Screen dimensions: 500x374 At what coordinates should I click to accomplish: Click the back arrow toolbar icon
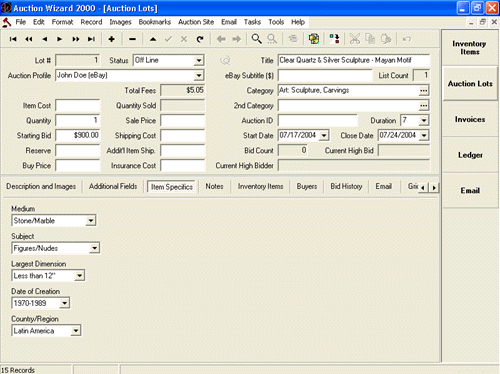tap(221, 39)
